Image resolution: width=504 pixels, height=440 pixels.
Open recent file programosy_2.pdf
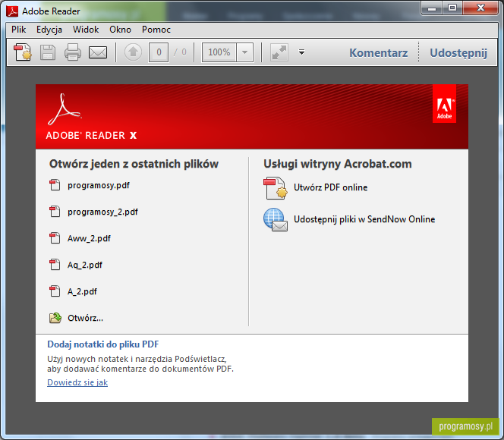102,212
